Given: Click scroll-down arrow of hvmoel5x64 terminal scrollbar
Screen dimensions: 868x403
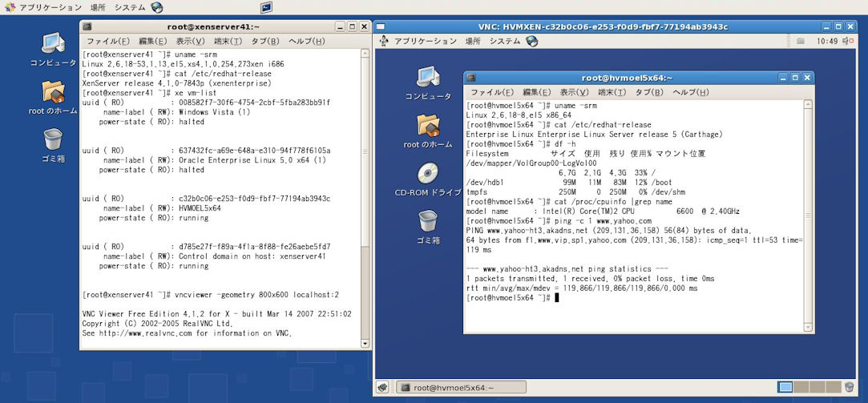Looking at the screenshot, I should tap(808, 328).
